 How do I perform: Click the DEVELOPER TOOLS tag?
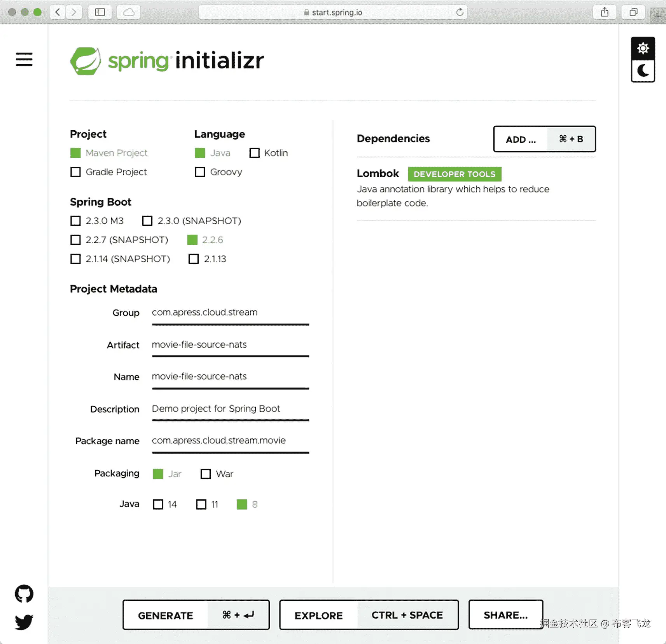pyautogui.click(x=454, y=174)
